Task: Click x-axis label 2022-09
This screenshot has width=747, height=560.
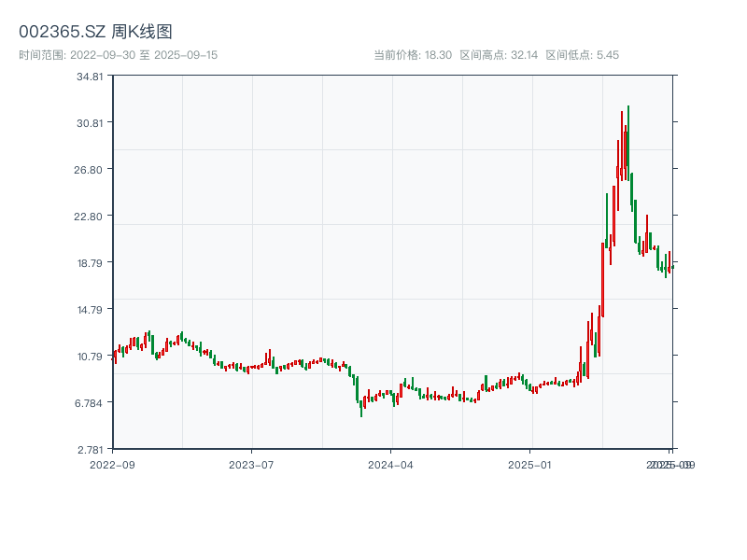Action: 112,465
